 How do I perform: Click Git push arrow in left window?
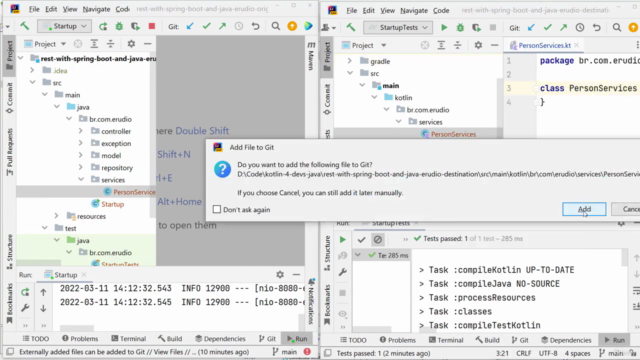[x=222, y=26]
